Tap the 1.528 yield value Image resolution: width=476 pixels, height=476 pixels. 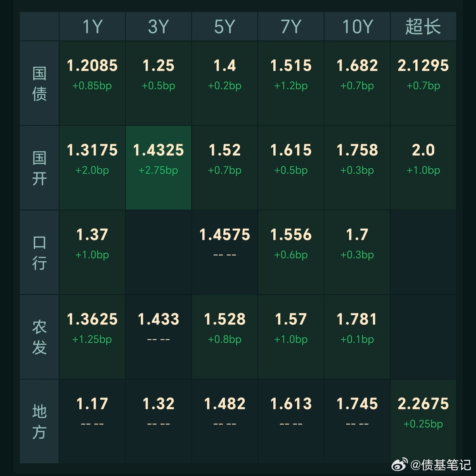coord(225,319)
